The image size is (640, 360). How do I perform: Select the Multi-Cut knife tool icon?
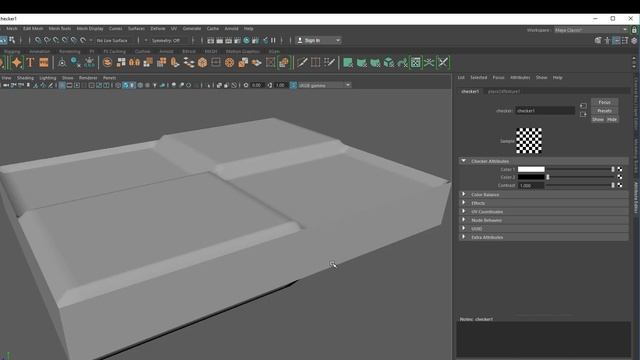click(x=302, y=62)
